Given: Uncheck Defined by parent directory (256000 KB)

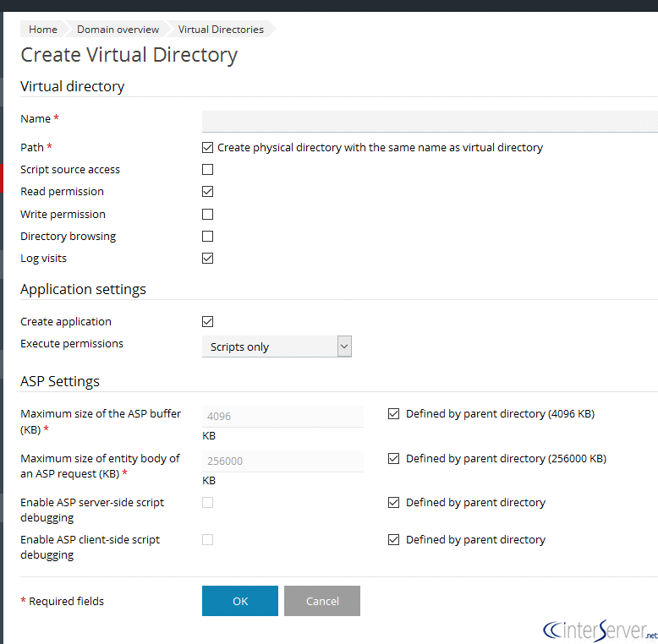Looking at the screenshot, I should pos(393,459).
